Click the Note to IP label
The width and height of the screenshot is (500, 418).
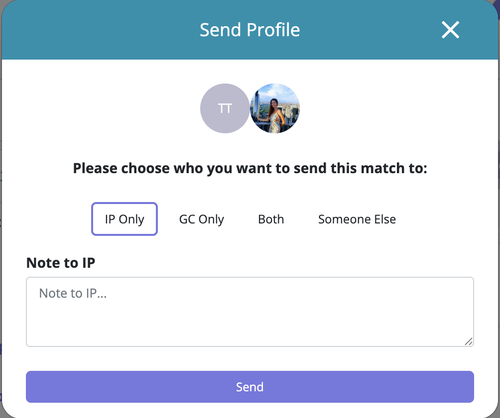click(61, 263)
